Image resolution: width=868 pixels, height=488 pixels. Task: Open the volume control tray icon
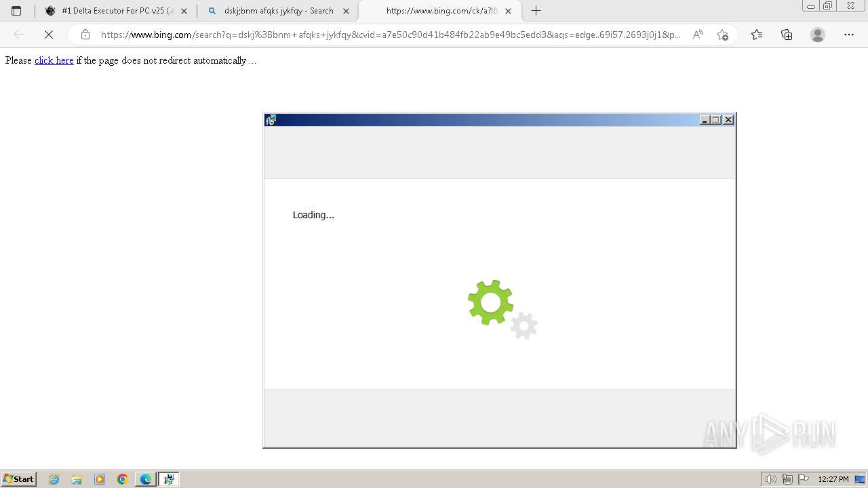coord(770,479)
